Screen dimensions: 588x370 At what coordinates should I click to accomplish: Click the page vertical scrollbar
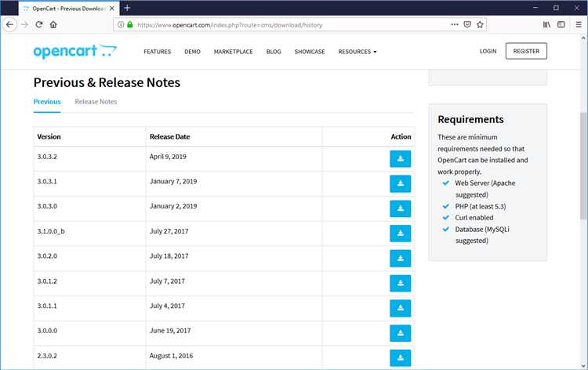pyautogui.click(x=583, y=165)
